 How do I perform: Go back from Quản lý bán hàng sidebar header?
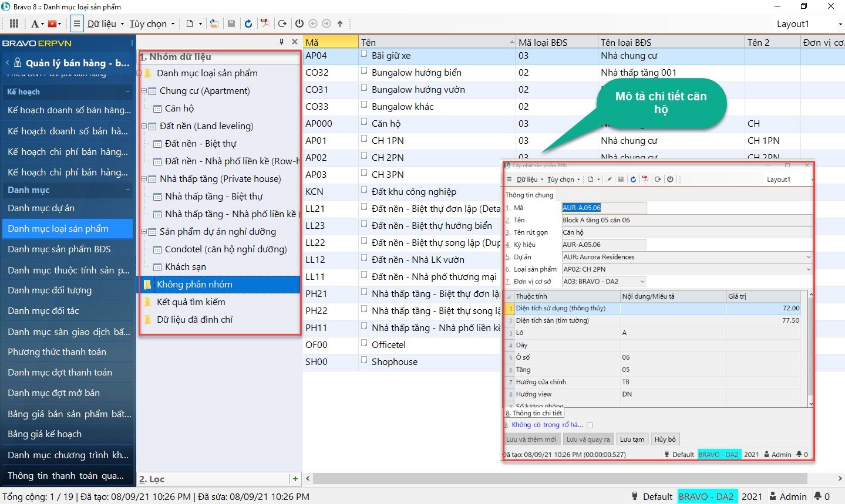coord(7,63)
